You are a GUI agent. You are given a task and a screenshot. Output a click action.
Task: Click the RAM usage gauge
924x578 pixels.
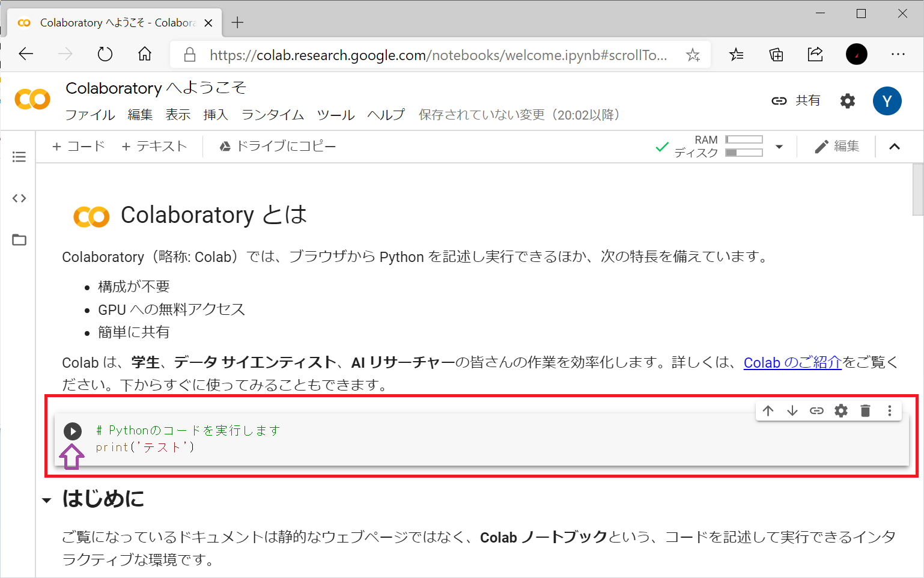(744, 139)
